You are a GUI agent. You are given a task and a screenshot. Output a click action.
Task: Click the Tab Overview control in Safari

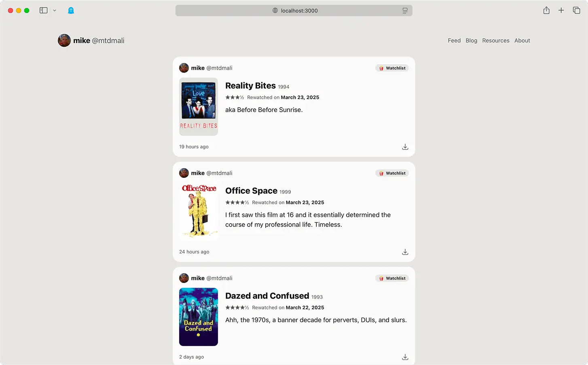pyautogui.click(x=576, y=10)
